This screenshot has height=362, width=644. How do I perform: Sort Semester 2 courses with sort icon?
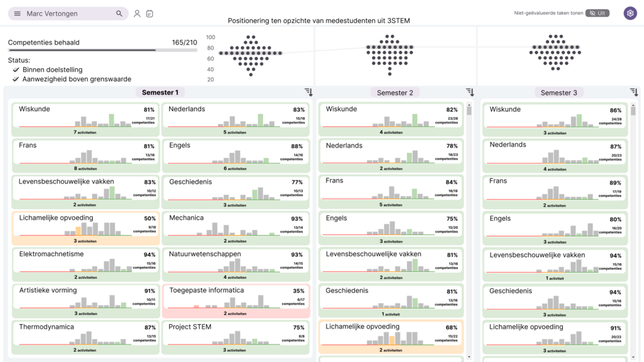(x=470, y=92)
